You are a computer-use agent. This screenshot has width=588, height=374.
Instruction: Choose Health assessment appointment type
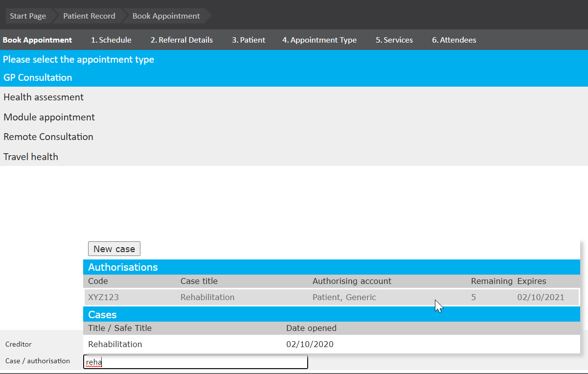tap(44, 97)
